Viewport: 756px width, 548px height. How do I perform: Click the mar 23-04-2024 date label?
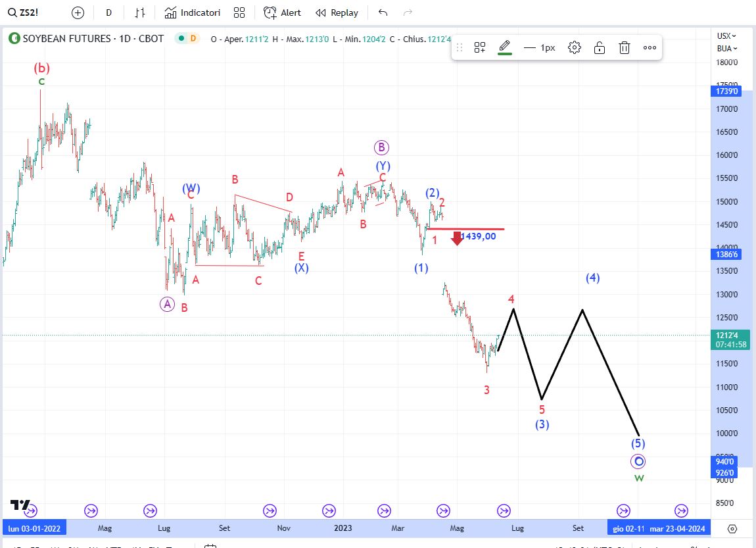point(677,528)
